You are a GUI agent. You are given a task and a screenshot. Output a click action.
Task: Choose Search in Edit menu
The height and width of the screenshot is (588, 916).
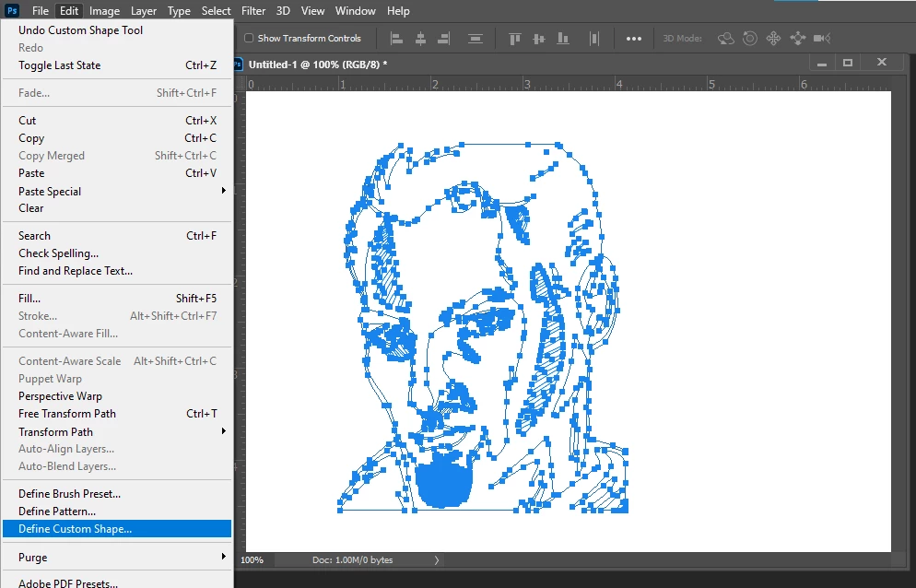click(117, 236)
